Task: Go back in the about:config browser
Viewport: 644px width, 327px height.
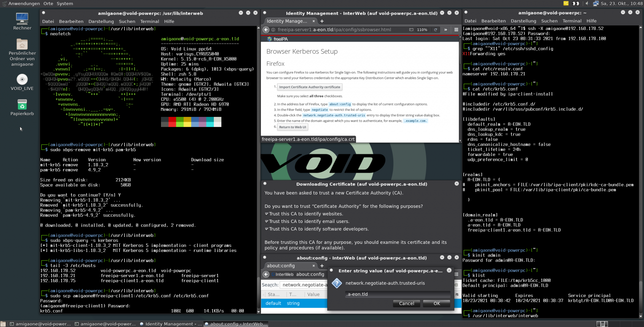Action: 266,274
